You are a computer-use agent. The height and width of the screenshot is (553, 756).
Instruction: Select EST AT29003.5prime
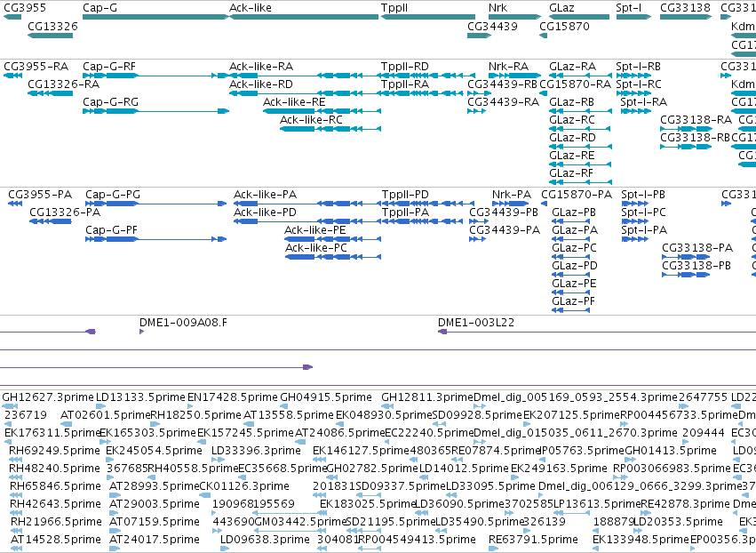155,504
